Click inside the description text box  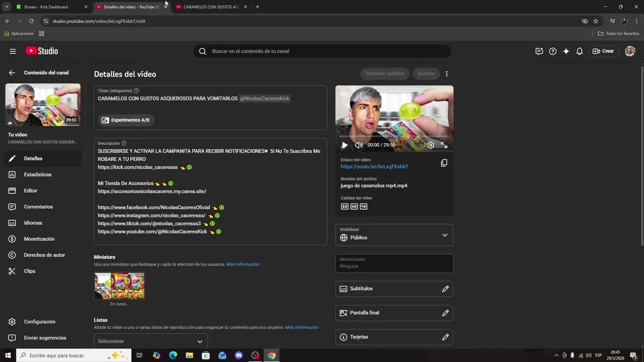point(210,192)
